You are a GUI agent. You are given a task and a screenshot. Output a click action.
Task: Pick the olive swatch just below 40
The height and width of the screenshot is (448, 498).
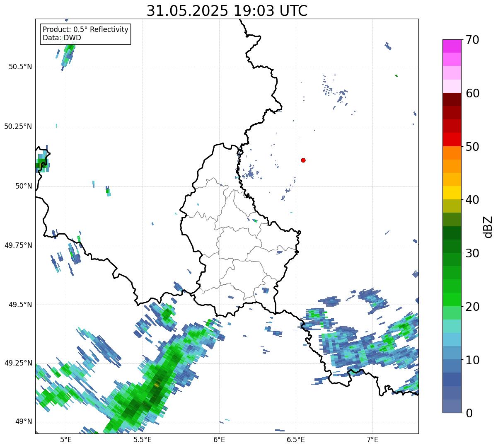coord(452,206)
